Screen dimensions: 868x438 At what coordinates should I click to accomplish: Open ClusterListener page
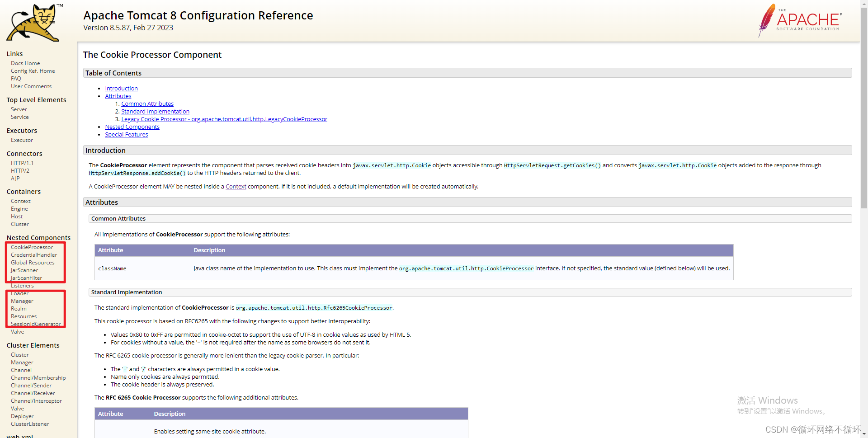click(30, 424)
